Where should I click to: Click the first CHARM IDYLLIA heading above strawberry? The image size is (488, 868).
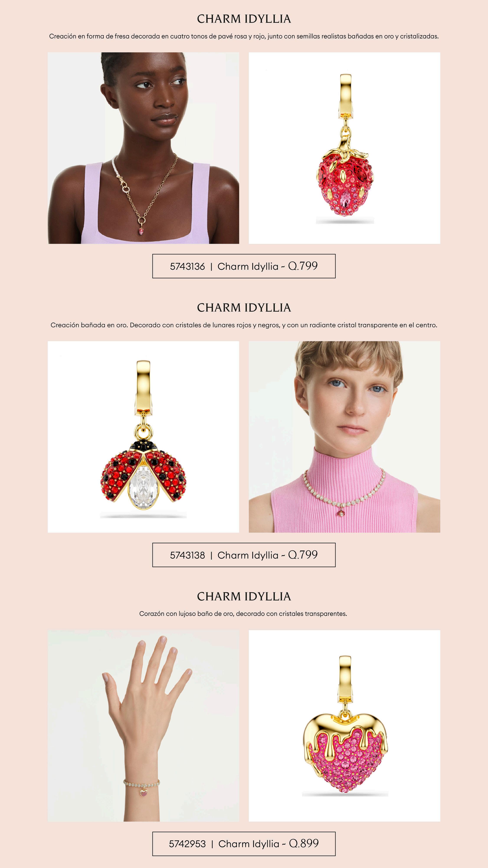[x=244, y=19]
